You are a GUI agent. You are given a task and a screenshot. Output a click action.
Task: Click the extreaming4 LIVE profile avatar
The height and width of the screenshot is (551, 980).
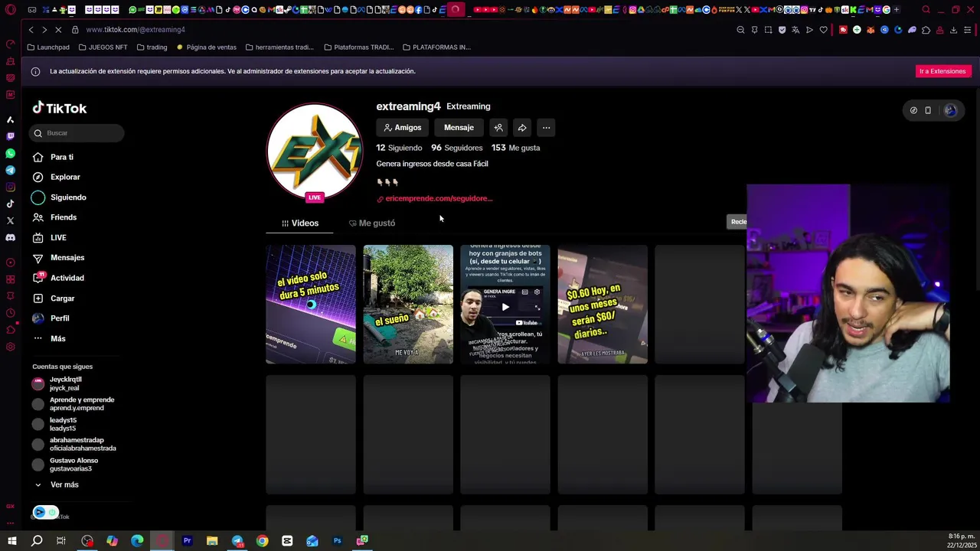coord(314,152)
